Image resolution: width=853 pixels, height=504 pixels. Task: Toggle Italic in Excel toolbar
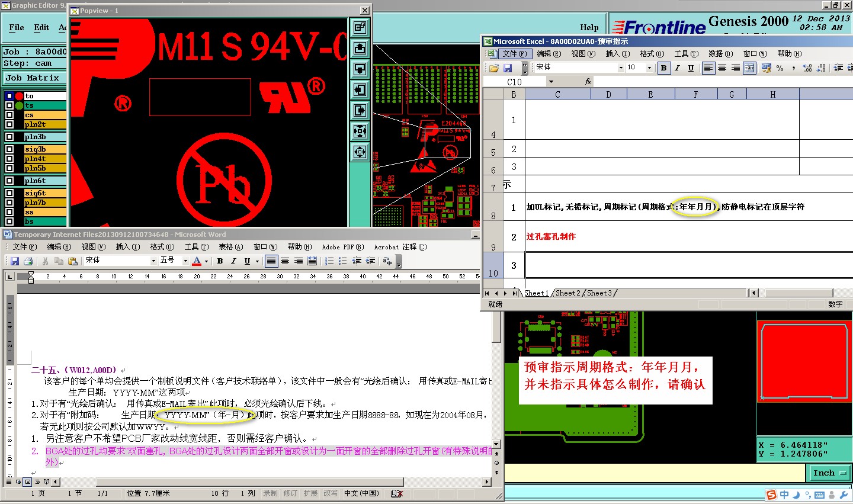(677, 68)
